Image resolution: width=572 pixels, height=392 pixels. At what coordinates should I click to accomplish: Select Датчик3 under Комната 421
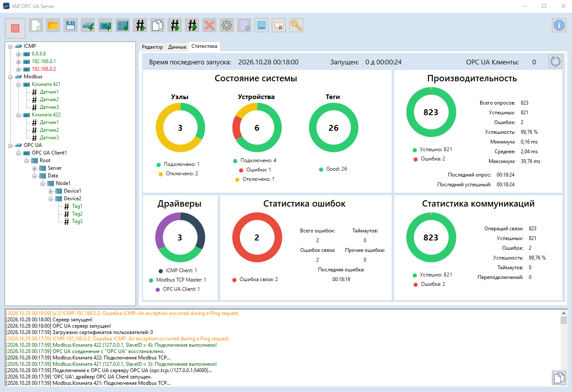(49, 107)
